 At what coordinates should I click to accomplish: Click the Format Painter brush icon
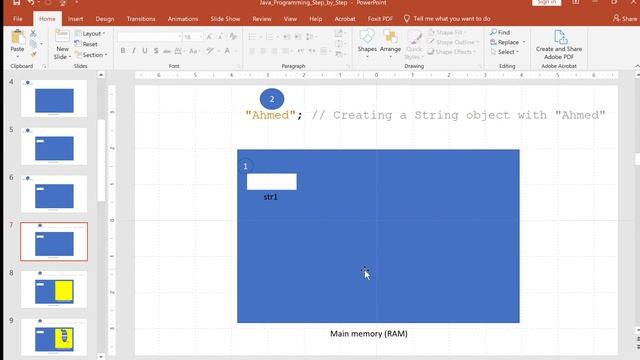(33, 54)
